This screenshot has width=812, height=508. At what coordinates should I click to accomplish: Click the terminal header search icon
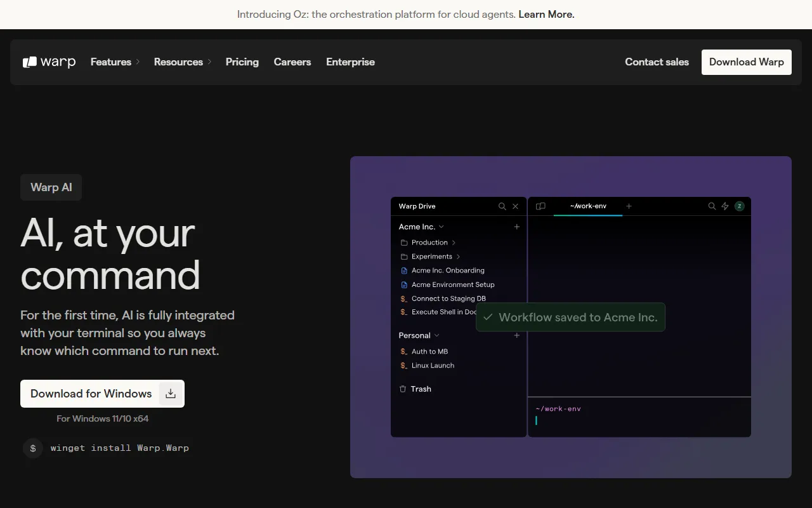pyautogui.click(x=712, y=206)
